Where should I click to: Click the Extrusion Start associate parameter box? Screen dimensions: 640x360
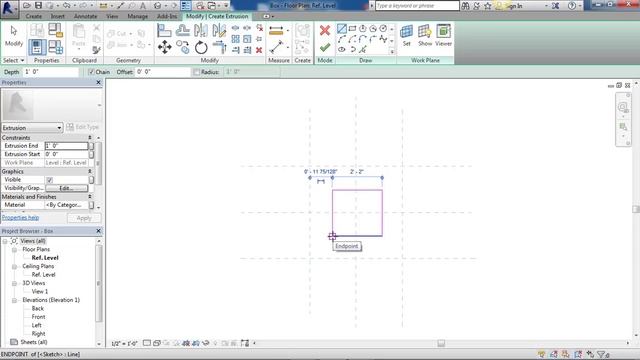(91, 154)
